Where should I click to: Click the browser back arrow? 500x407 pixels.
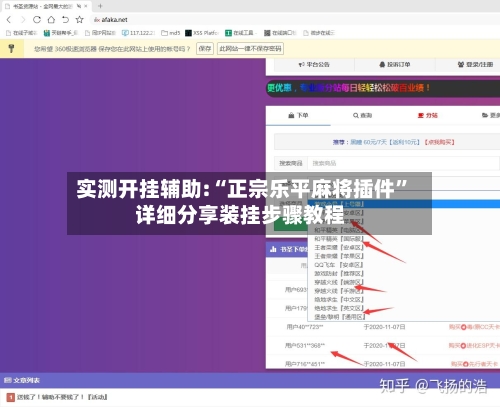(x=9, y=20)
